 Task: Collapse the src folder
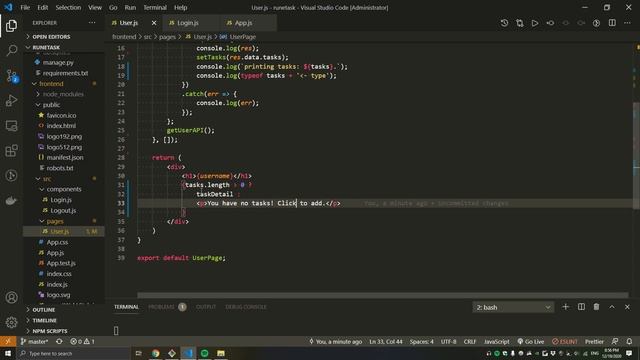pyautogui.click(x=47, y=179)
